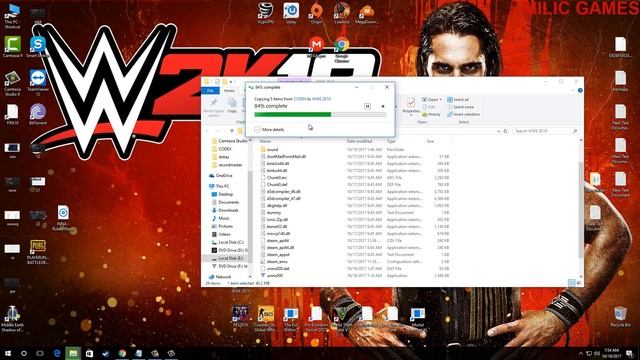Open the address bar history dropdown
Image resolution: width=640 pixels, height=360 pixels.
pyautogui.click(x=498, y=131)
